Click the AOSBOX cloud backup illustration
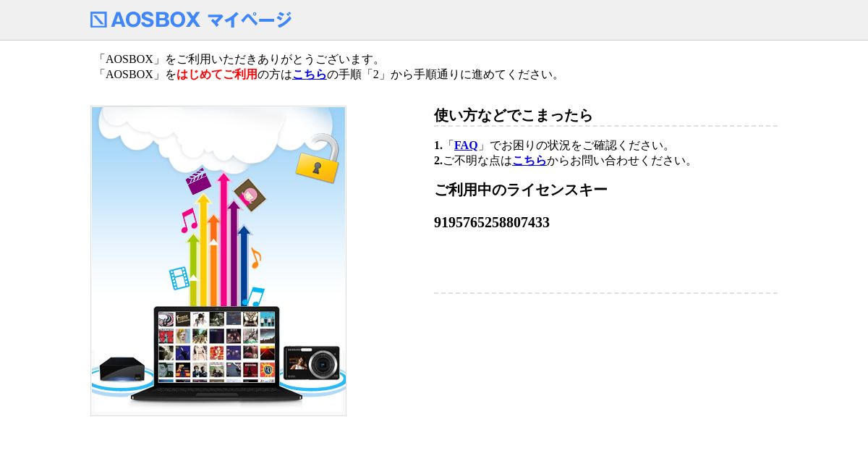 pos(218,261)
